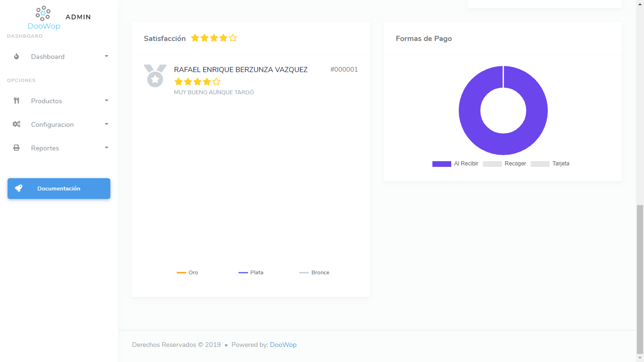Open the Reportes menu item

coord(45,148)
